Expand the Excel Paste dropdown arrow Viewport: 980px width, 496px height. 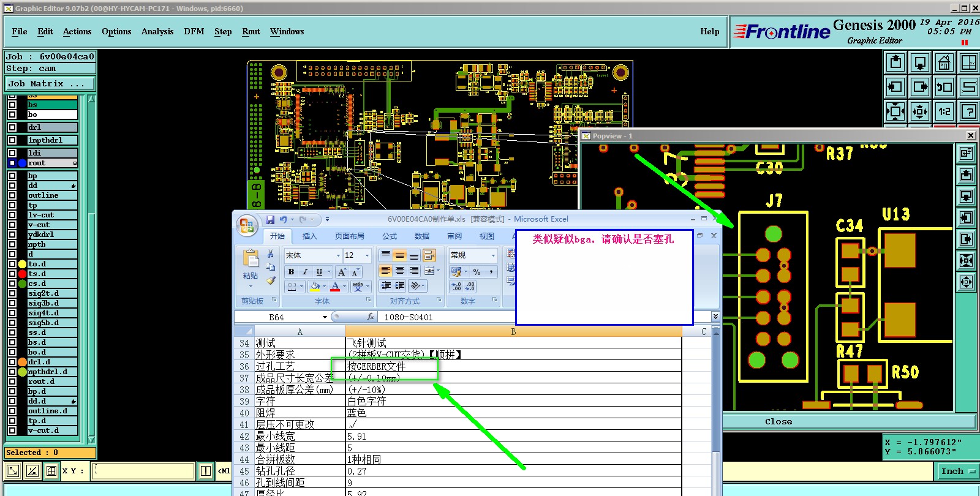coord(250,287)
